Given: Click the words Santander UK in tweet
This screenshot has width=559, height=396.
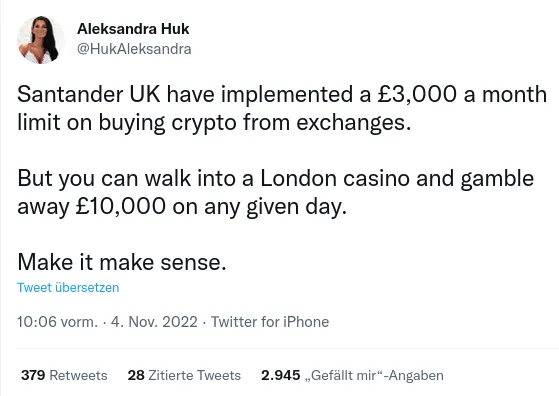Looking at the screenshot, I should [89, 95].
